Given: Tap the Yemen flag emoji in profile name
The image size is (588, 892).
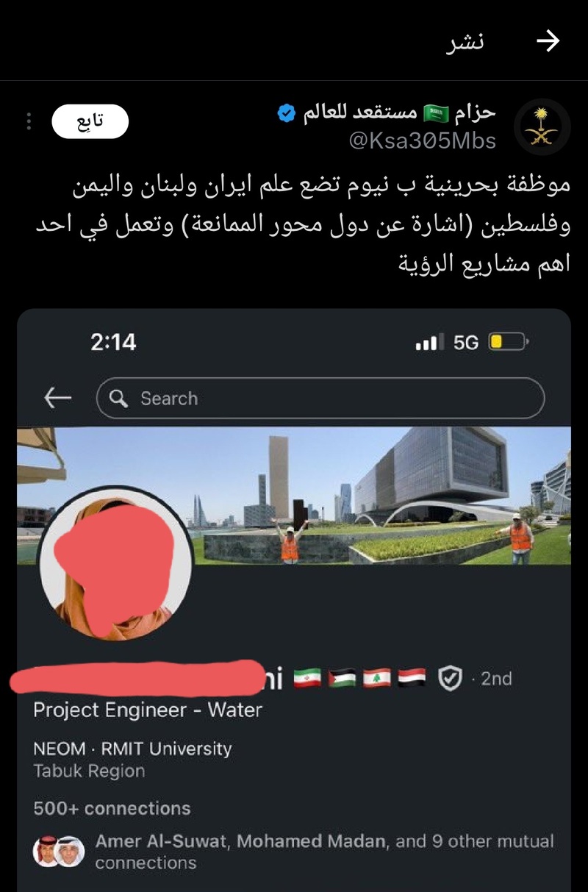Looking at the screenshot, I should tap(412, 678).
